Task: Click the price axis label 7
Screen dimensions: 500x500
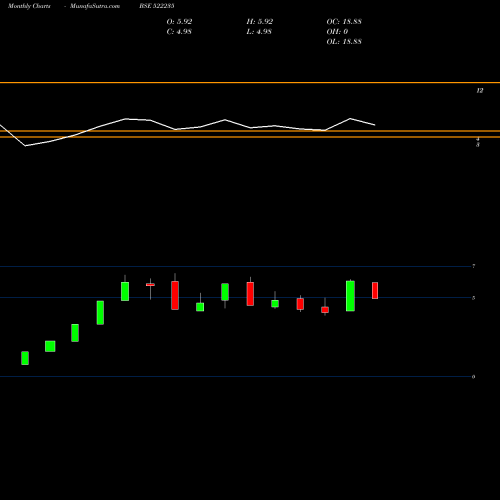Action: [474, 266]
